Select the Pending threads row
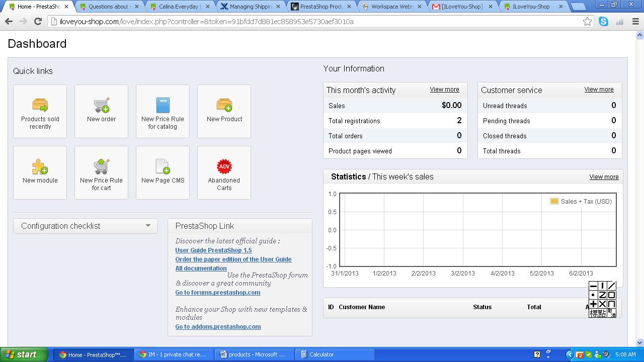This screenshot has width=644, height=362. coord(549,121)
